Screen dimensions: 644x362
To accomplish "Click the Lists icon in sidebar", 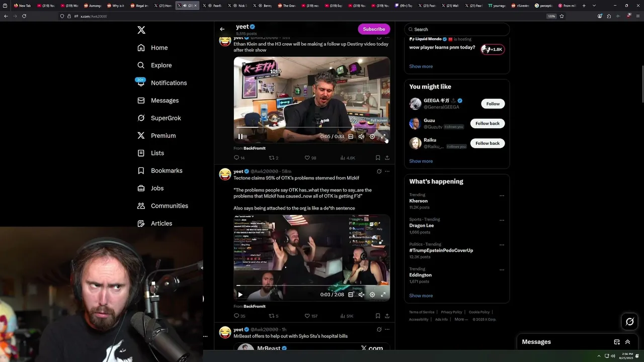I will 141,153.
